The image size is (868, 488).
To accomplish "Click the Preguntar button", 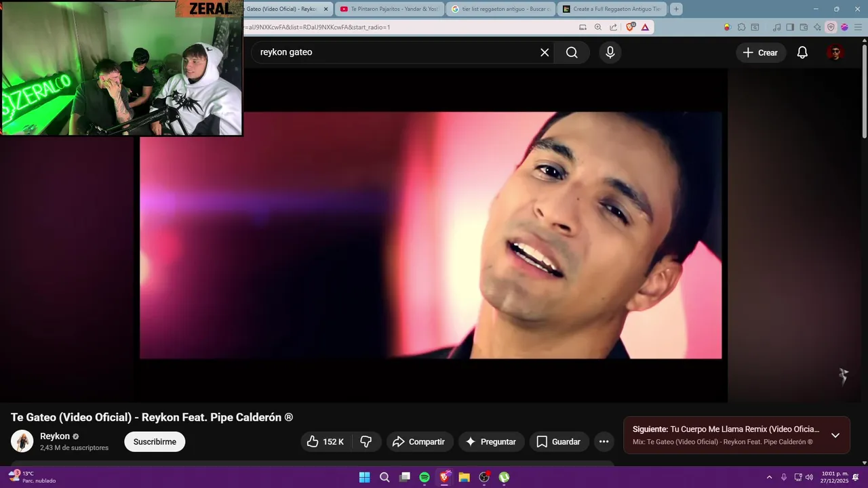I will click(492, 442).
